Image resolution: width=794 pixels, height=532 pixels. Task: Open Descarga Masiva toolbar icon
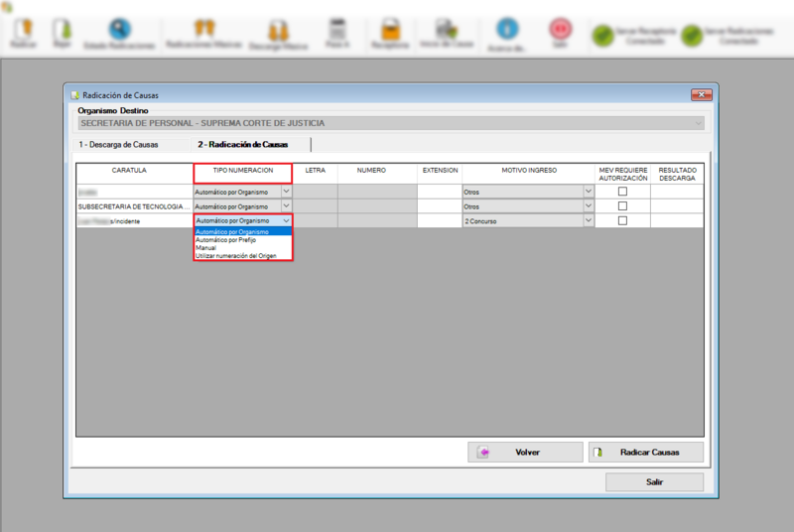pyautogui.click(x=278, y=31)
